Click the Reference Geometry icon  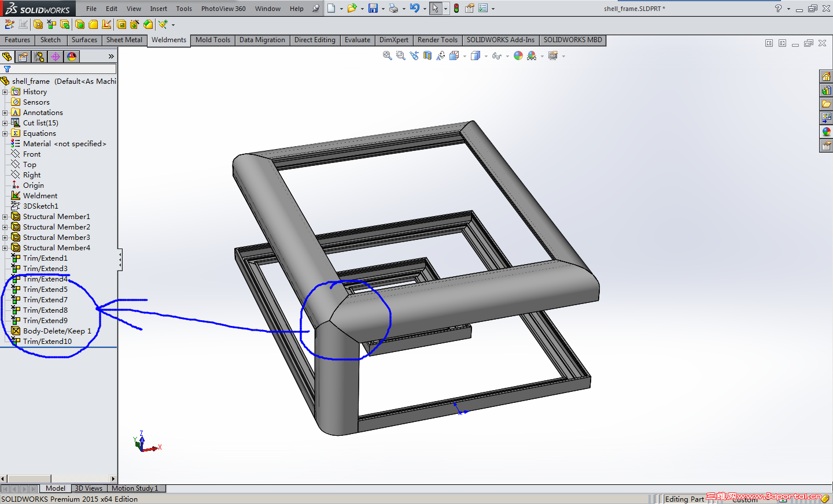163,24
